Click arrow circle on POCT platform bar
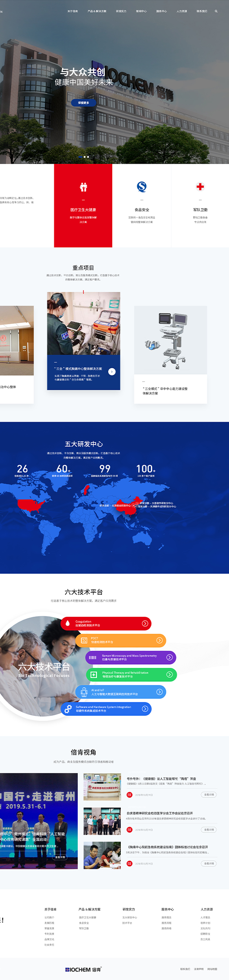This screenshot has height=980, width=229. click(x=159, y=640)
